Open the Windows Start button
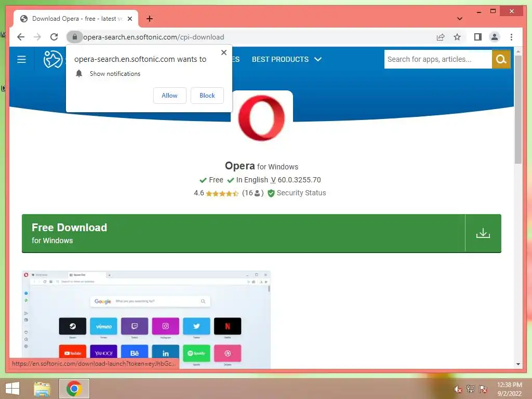 pyautogui.click(x=12, y=389)
